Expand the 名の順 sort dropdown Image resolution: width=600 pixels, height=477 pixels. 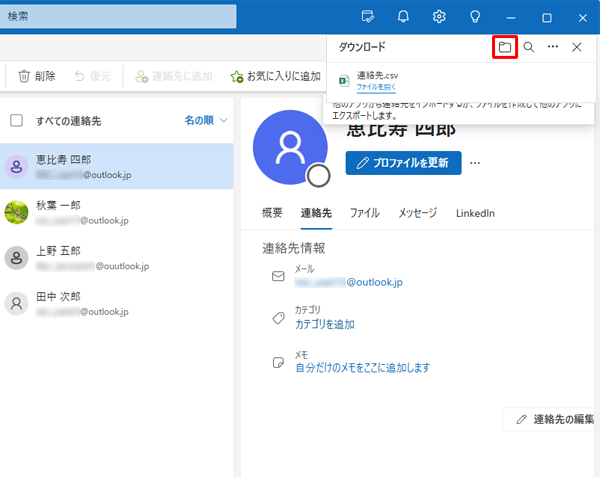point(206,120)
